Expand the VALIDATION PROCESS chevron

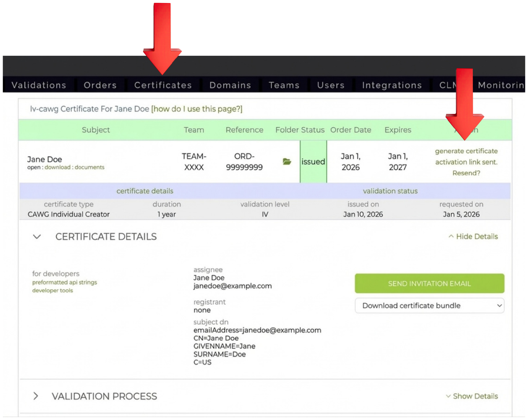(x=36, y=396)
